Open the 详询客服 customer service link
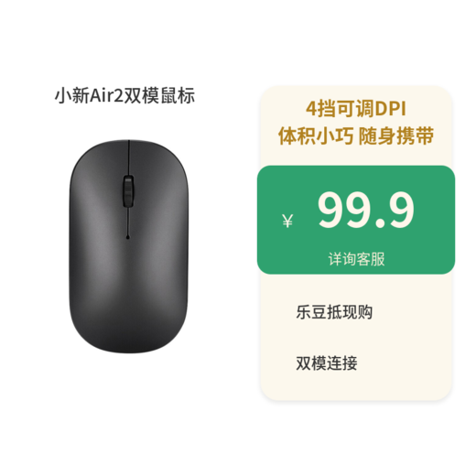Viewport: 476px width, 476px height. tap(356, 259)
